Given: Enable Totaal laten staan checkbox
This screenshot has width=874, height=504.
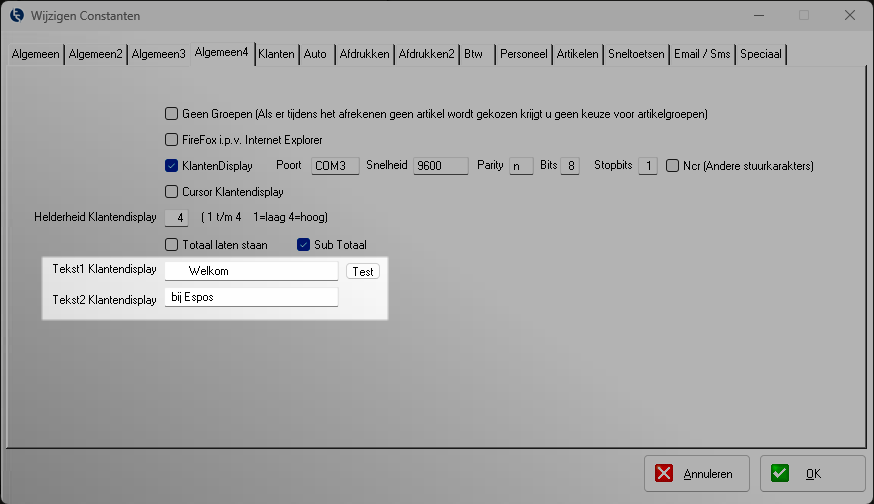Looking at the screenshot, I should [x=171, y=245].
